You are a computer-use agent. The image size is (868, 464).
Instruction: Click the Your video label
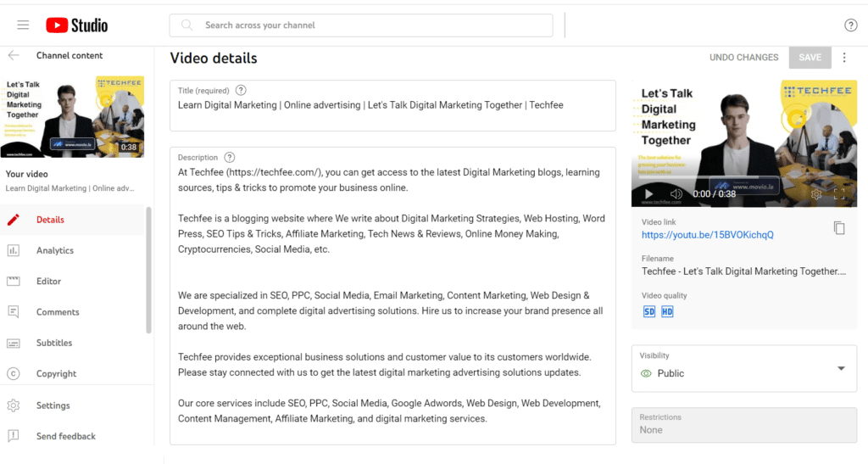pyautogui.click(x=26, y=174)
